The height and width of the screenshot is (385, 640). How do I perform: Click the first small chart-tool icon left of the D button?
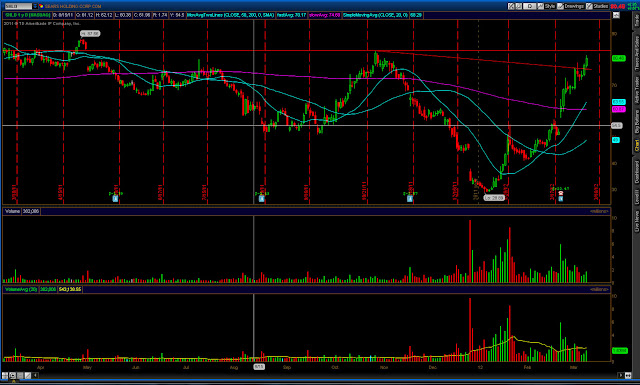tap(511, 6)
